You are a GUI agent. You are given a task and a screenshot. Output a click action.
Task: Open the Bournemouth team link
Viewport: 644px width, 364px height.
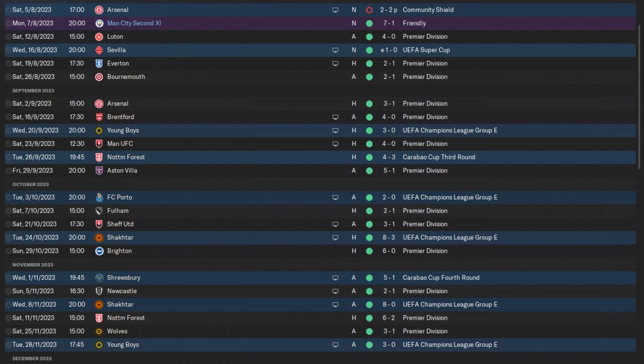(126, 77)
